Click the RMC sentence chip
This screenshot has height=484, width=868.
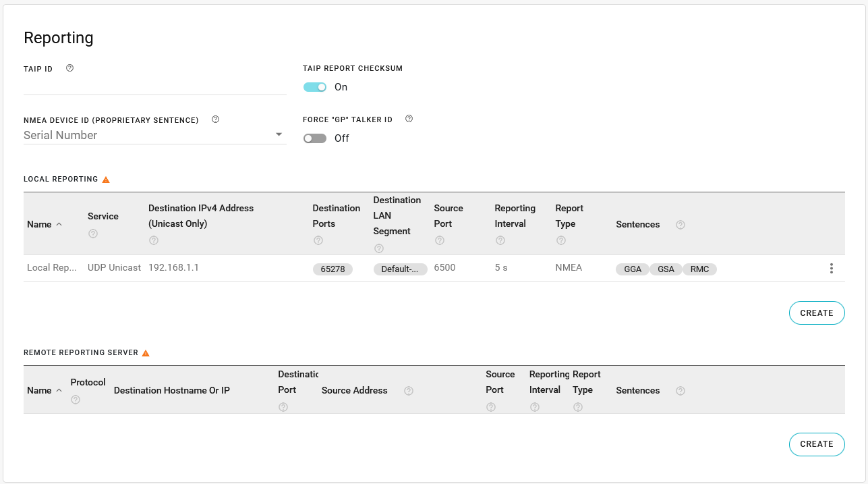[699, 269]
